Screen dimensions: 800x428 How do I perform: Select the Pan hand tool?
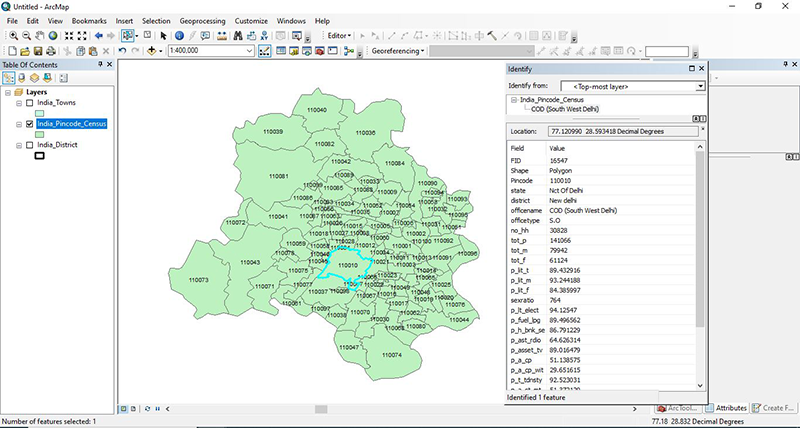pyautogui.click(x=38, y=35)
